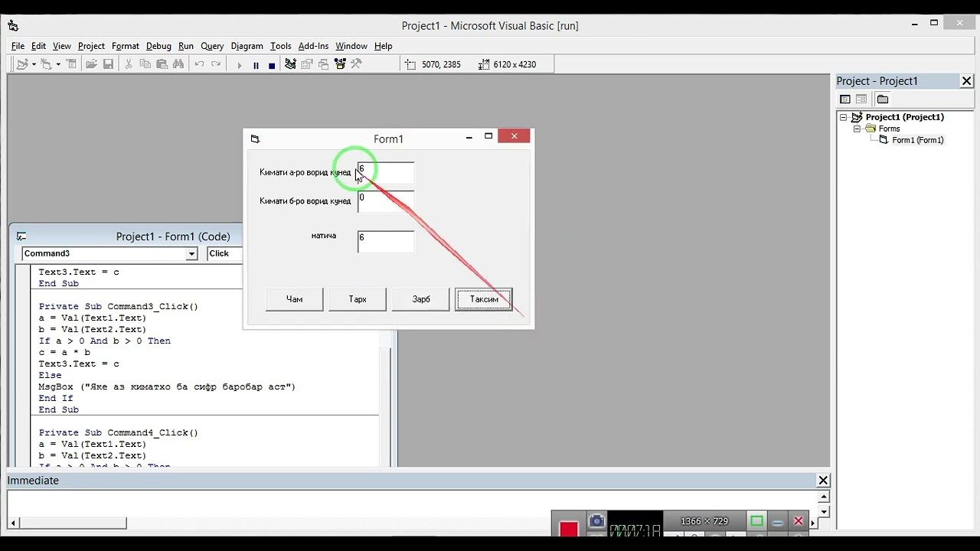Click the Paste toolbar icon
This screenshot has height=551, width=980.
point(162,64)
